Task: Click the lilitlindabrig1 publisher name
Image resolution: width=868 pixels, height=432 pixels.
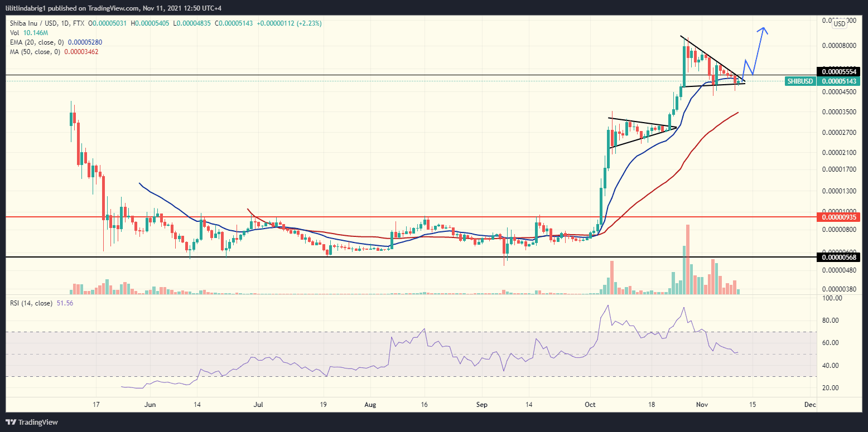Action: [25, 8]
